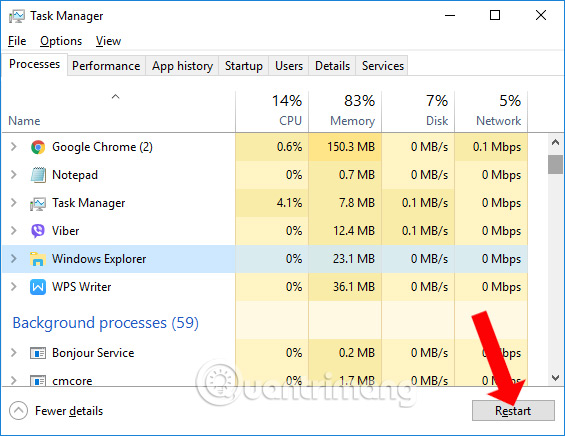This screenshot has height=436, width=565.
Task: Click the 0.1 Mbps network cell
Action: pyautogui.click(x=491, y=147)
